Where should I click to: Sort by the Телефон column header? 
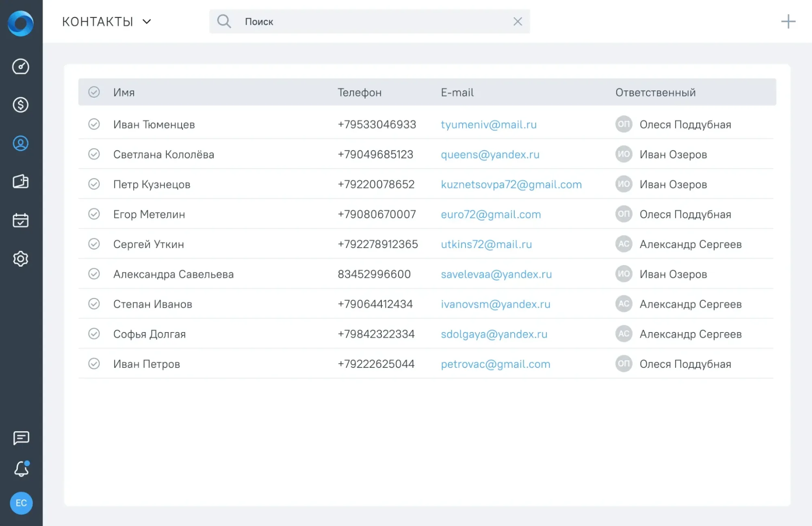point(359,92)
